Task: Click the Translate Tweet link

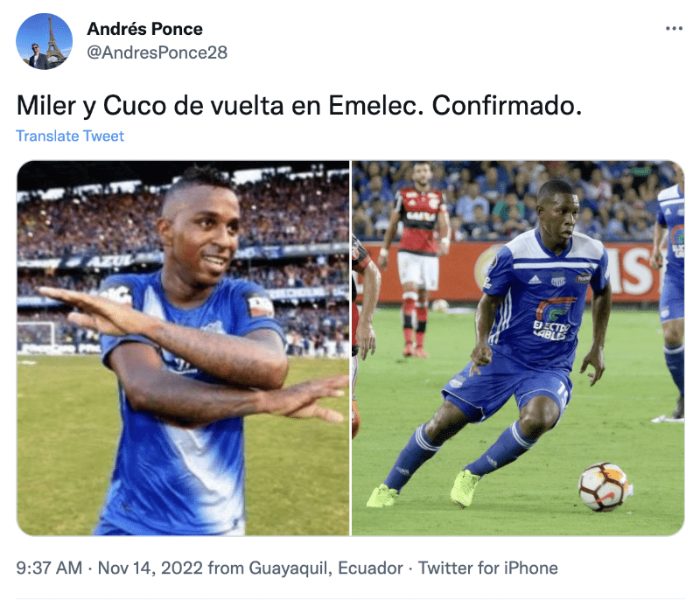Action: (x=70, y=136)
